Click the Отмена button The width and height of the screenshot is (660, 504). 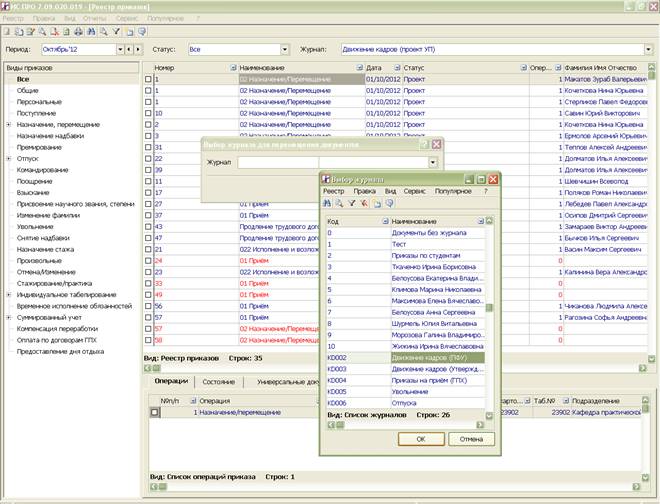(x=471, y=439)
